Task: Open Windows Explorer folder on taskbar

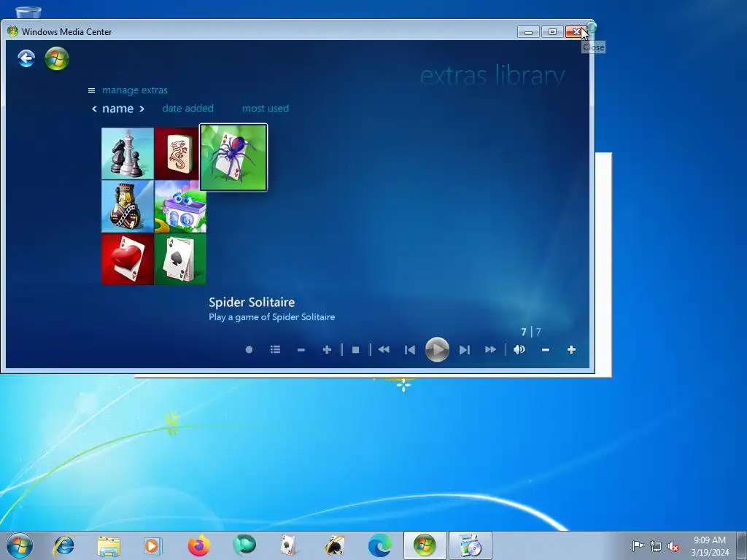Action: point(109,545)
